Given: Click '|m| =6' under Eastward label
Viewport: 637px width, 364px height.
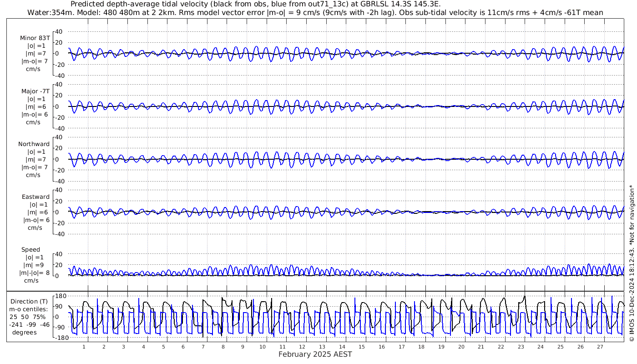Looking at the screenshot, I should click(x=36, y=212).
